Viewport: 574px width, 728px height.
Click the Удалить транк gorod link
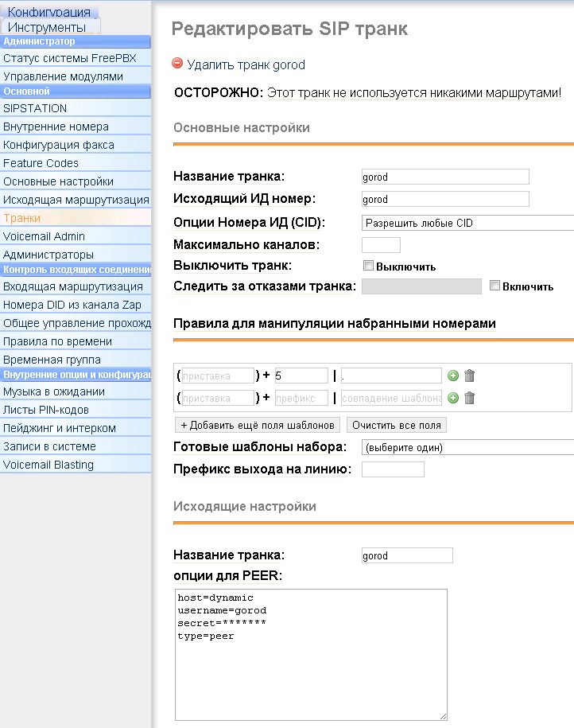(x=246, y=64)
